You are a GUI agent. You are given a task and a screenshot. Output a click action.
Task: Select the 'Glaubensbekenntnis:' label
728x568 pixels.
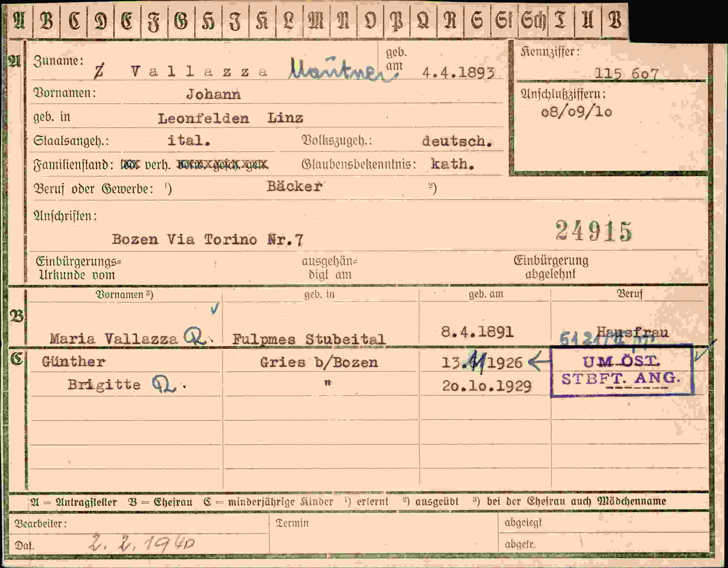tap(359, 164)
